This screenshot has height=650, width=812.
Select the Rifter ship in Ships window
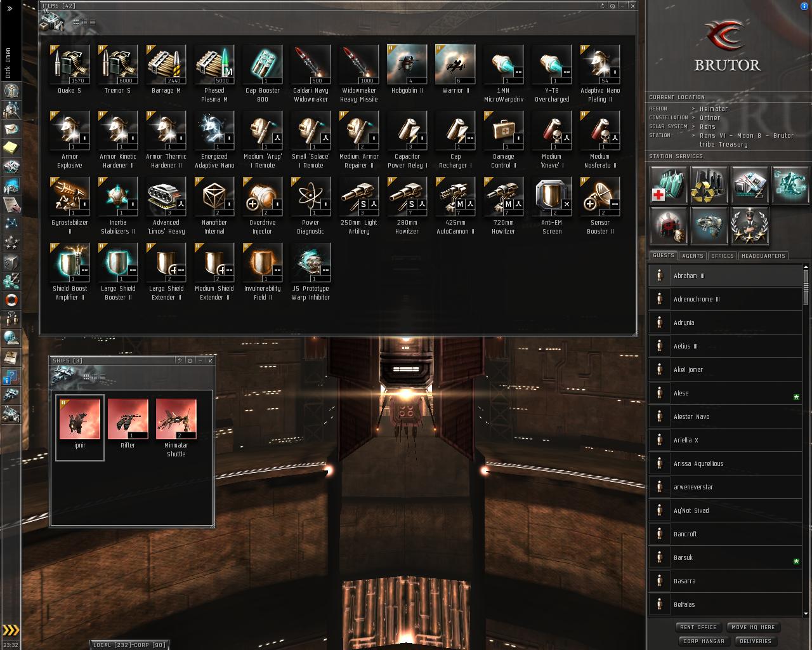(128, 424)
